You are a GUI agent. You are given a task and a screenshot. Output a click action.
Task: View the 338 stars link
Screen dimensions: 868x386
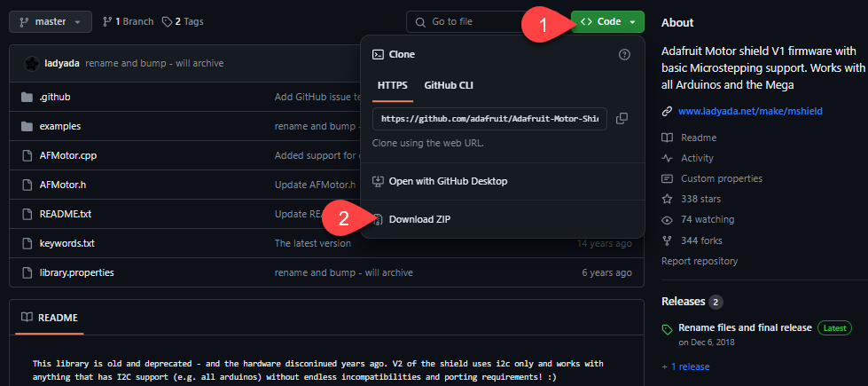click(x=700, y=199)
